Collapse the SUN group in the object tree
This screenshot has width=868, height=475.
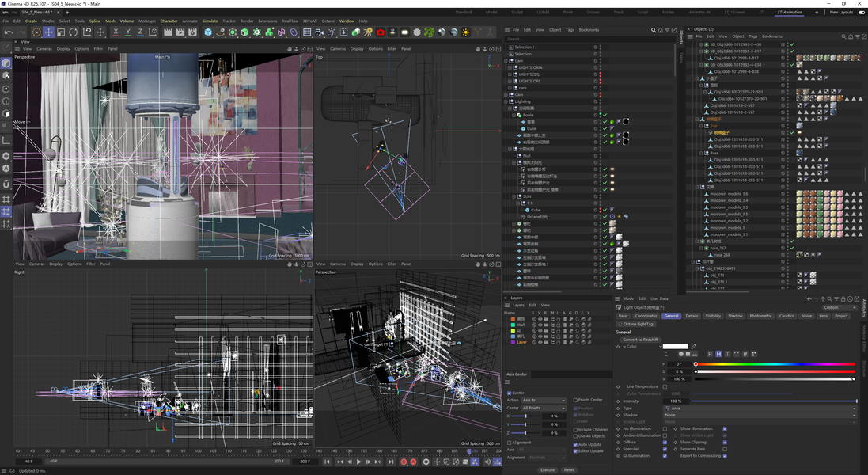tap(514, 196)
